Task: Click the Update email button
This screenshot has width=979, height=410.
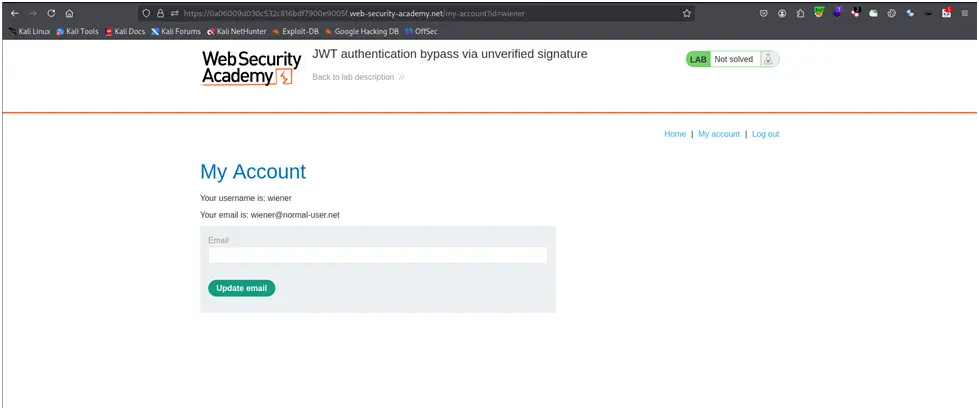Action: coord(241,288)
